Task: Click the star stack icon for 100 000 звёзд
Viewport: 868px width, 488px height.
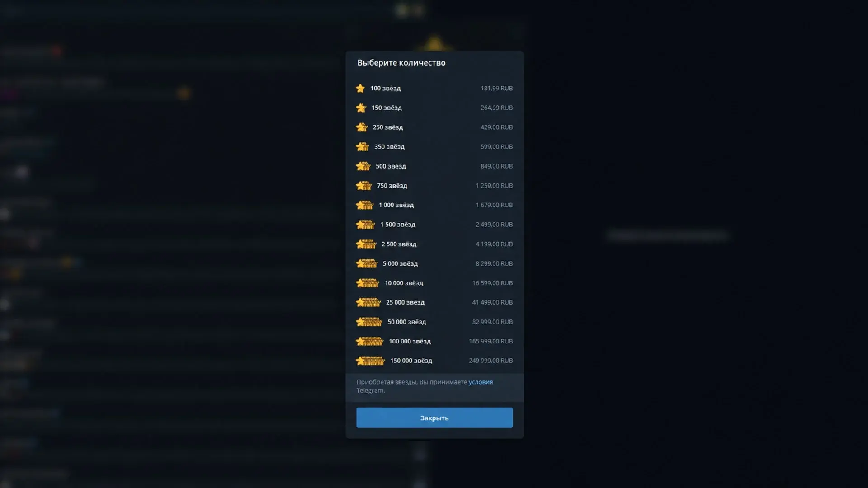Action: (369, 341)
